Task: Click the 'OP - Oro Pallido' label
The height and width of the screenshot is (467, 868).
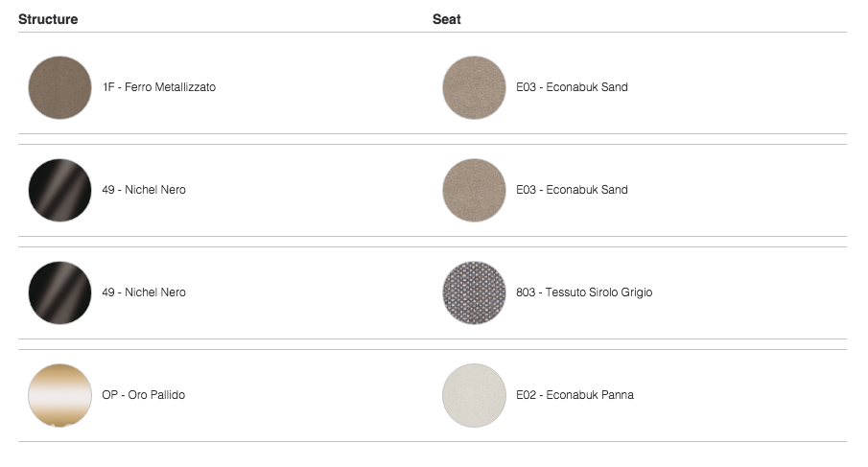Action: click(x=143, y=394)
